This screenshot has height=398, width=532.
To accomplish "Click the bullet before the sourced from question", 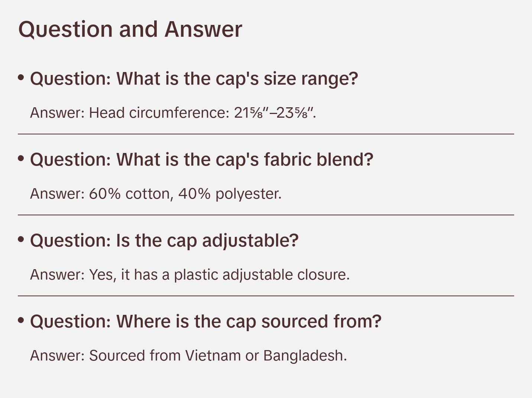I will pyautogui.click(x=21, y=320).
